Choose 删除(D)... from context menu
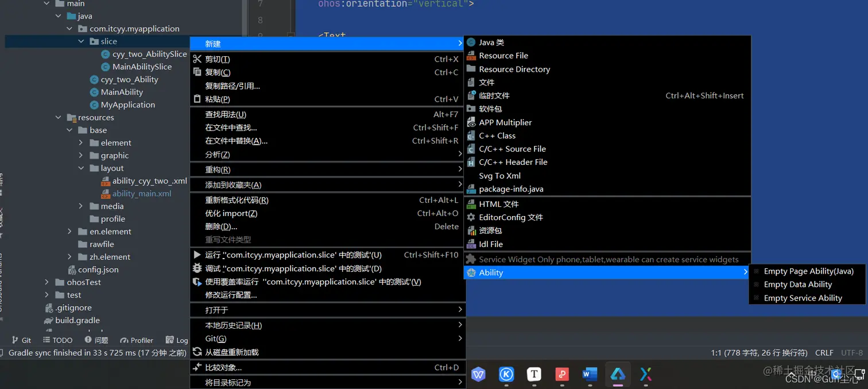Screen dimensions: 868x389 (327, 226)
